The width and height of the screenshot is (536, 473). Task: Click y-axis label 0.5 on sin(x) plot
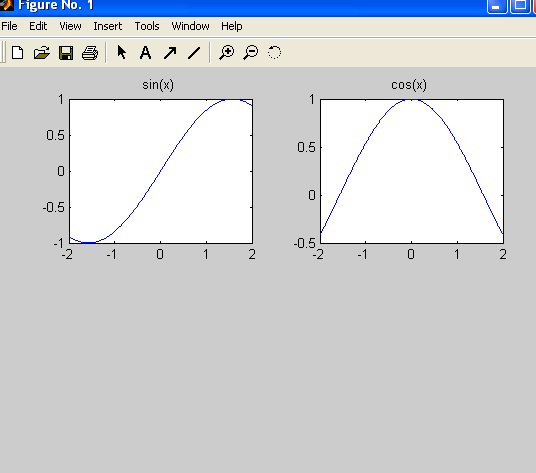point(55,135)
